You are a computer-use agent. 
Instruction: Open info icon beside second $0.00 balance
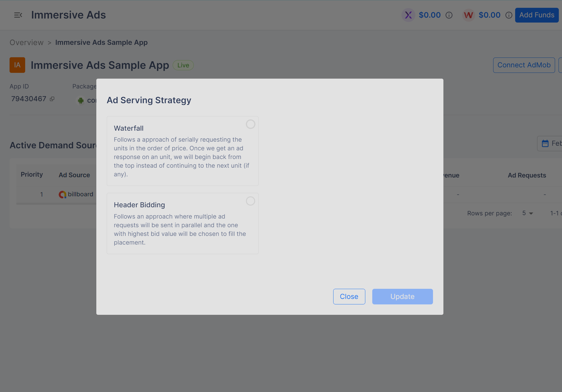pyautogui.click(x=509, y=15)
